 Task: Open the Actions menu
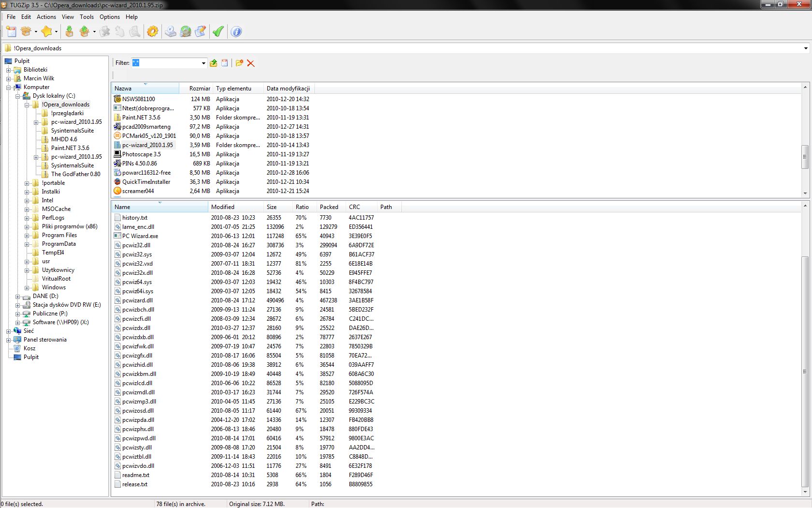click(x=46, y=17)
